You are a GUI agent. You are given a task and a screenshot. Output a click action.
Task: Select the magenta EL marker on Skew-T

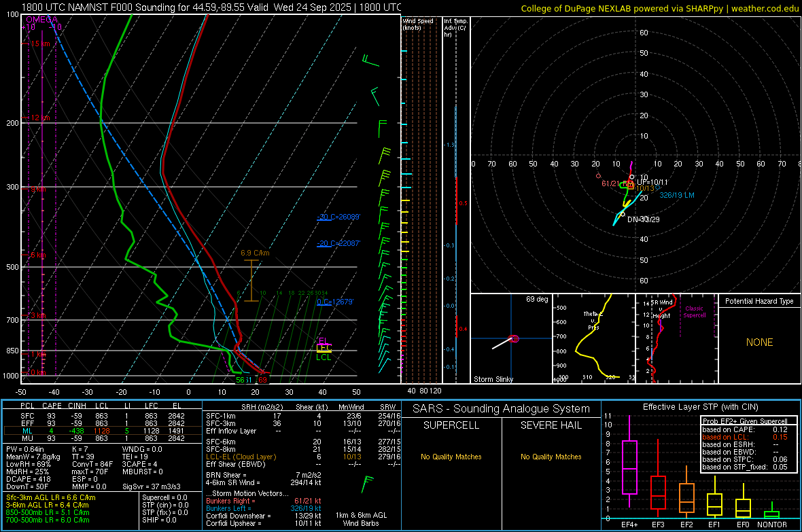324,341
